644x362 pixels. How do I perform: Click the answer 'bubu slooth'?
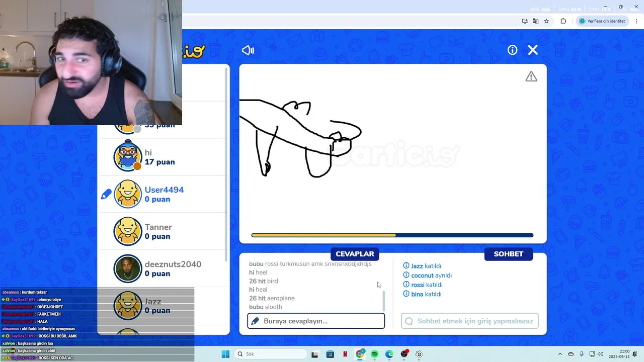coord(266,307)
